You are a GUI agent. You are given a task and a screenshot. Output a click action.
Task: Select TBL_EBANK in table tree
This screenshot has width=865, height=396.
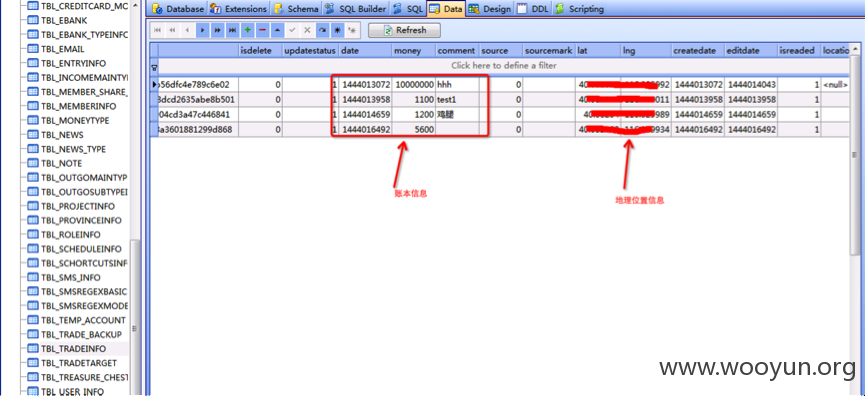coord(64,20)
